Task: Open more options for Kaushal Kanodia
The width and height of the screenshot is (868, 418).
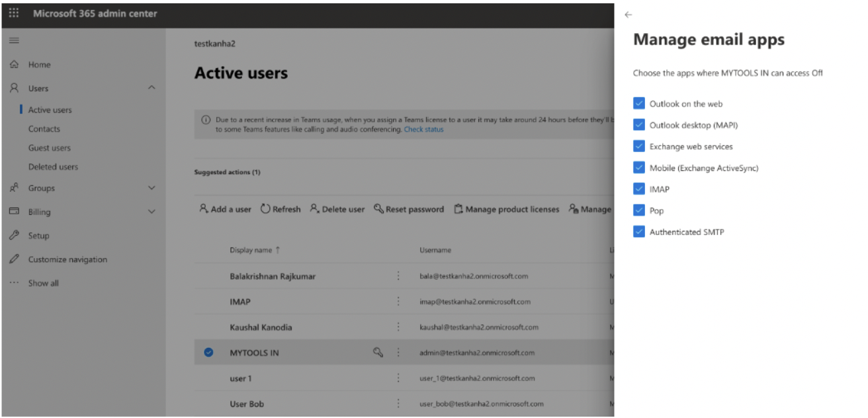Action: pyautogui.click(x=398, y=327)
